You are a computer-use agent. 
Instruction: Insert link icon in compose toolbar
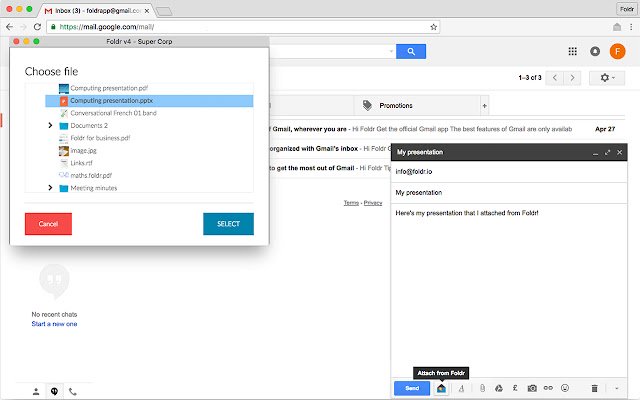(548, 388)
